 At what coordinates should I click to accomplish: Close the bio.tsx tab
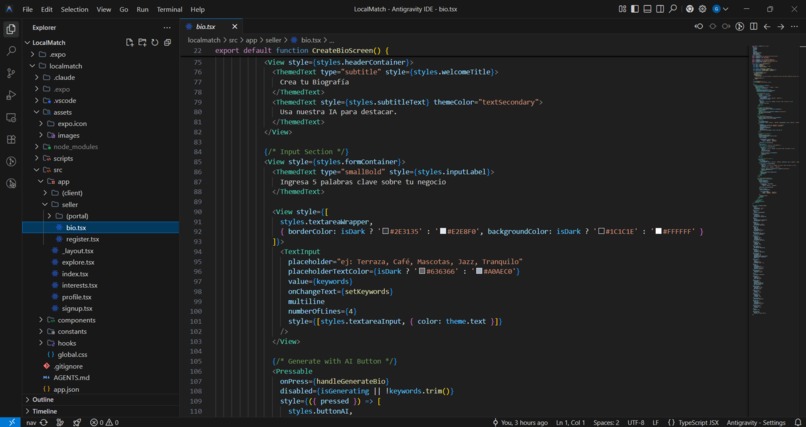234,27
